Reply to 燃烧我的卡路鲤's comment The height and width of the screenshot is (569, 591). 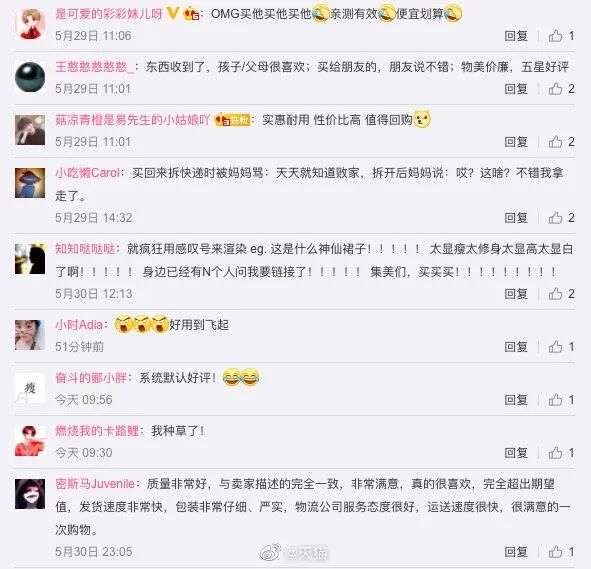pos(516,453)
